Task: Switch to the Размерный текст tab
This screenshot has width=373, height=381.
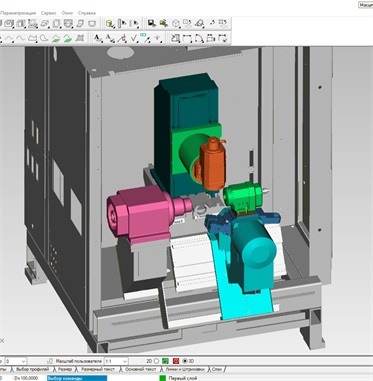Action: pyautogui.click(x=98, y=369)
